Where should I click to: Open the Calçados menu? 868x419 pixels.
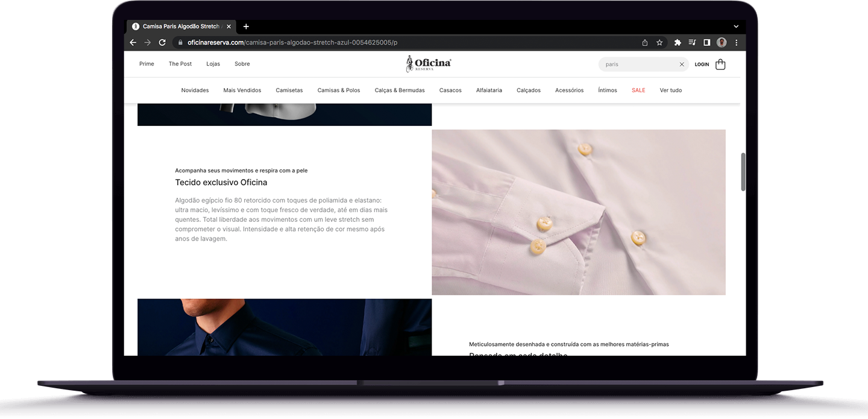pos(529,90)
